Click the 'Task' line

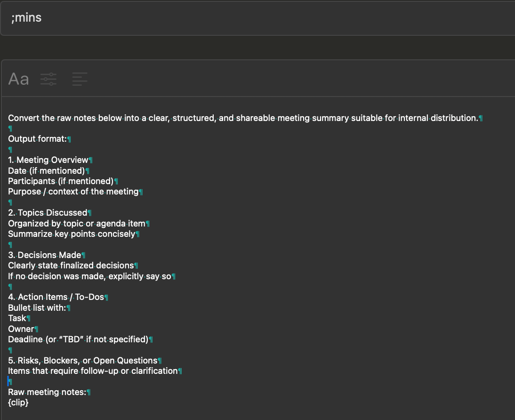(x=17, y=318)
